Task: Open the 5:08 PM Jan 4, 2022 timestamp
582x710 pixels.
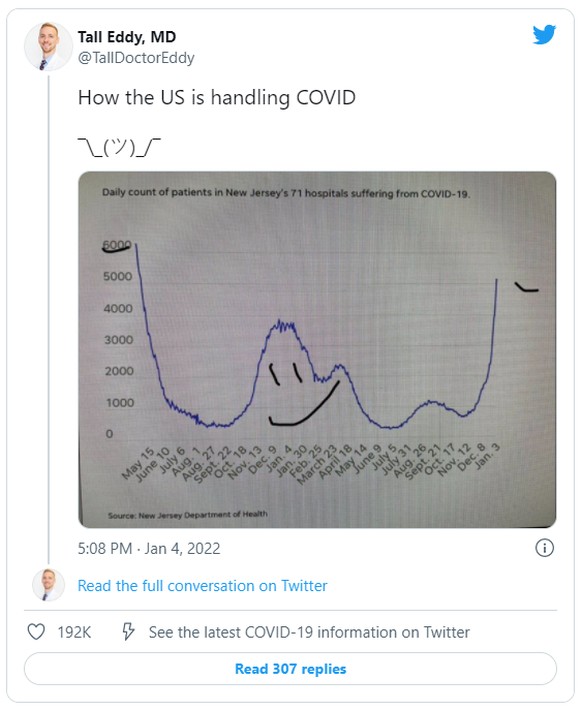Action: 149,548
